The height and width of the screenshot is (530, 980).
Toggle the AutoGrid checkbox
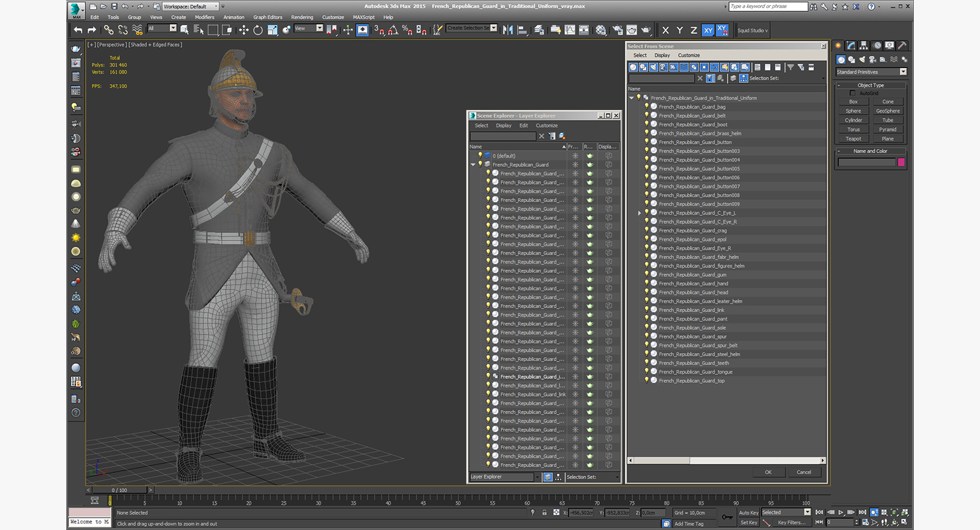(x=852, y=93)
